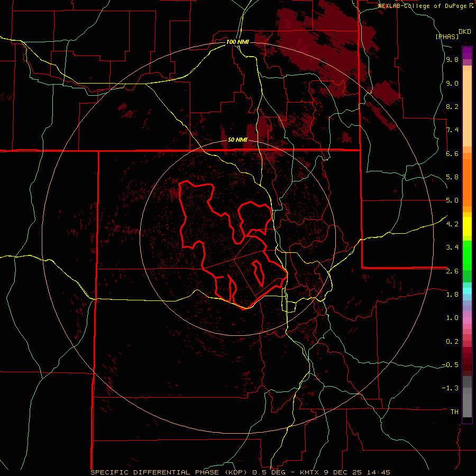Click the 2.6 value on the legend
The image size is (476, 476).
click(452, 271)
